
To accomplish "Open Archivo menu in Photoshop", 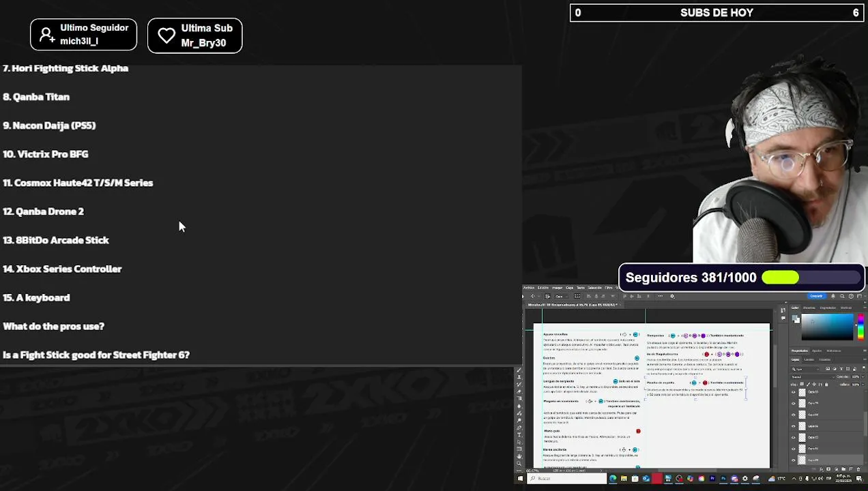I will (529, 288).
